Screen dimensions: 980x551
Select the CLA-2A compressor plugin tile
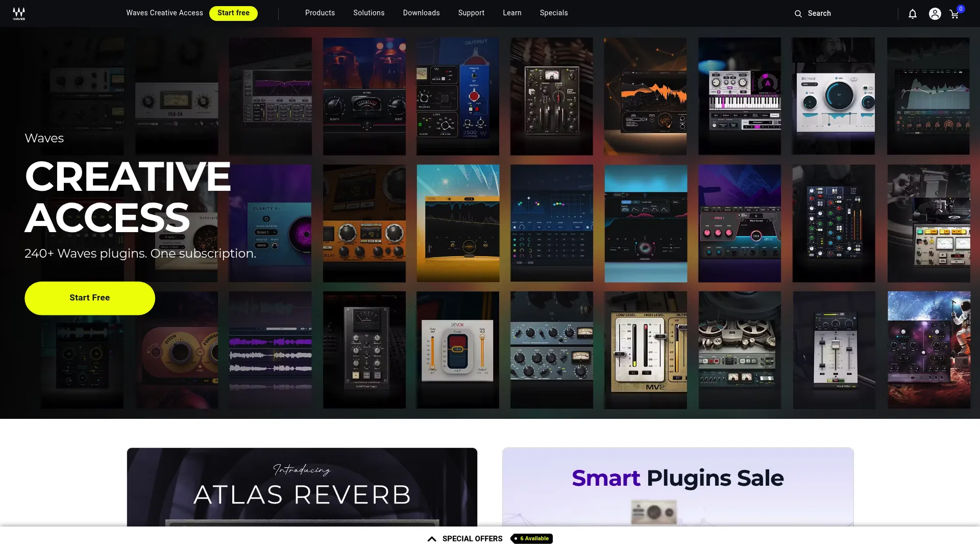tap(177, 96)
